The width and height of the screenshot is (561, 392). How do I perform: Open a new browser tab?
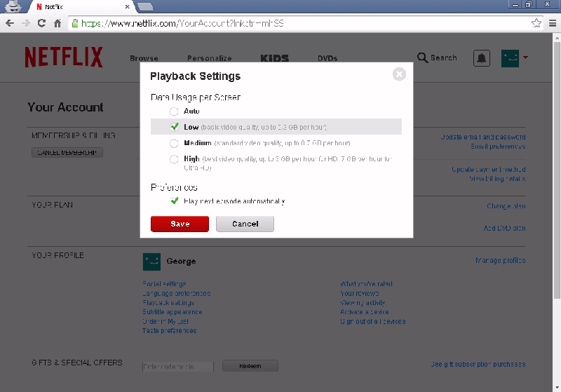coord(145,6)
